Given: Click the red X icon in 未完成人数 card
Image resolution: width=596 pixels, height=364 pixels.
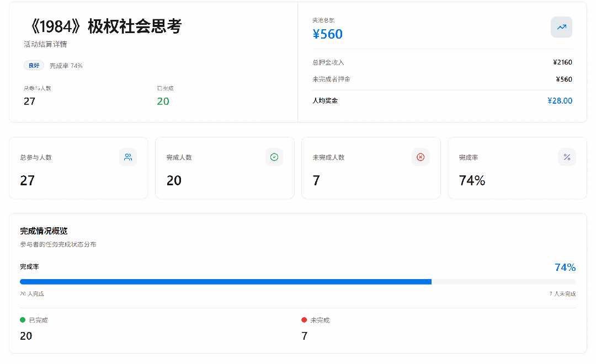Looking at the screenshot, I should click(421, 157).
